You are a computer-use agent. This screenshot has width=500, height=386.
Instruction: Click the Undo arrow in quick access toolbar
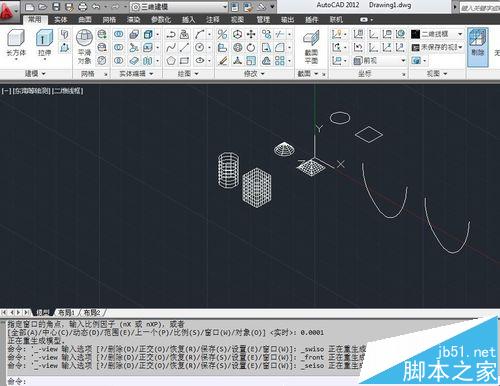96,6
